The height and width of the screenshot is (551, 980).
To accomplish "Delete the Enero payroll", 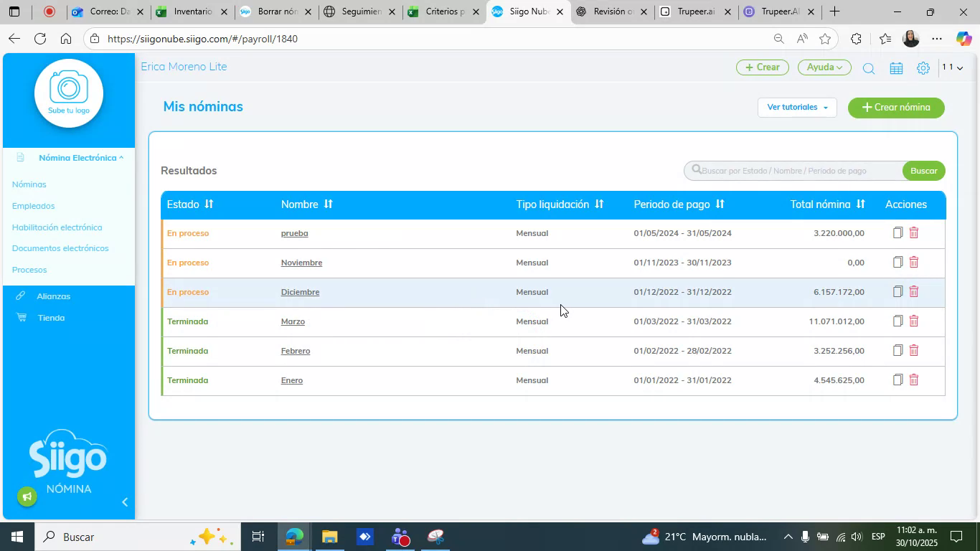I will coord(914,380).
